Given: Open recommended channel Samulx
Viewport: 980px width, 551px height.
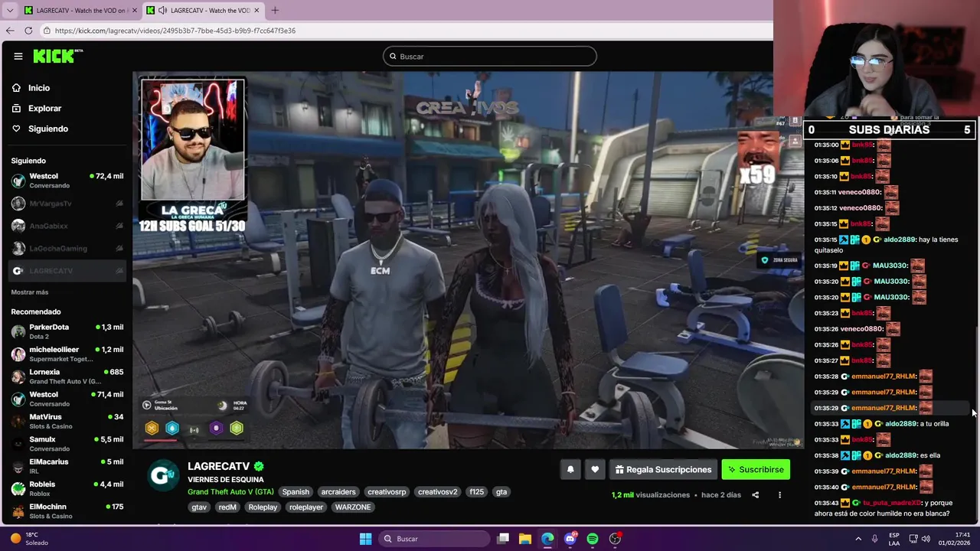Looking at the screenshot, I should (x=67, y=444).
